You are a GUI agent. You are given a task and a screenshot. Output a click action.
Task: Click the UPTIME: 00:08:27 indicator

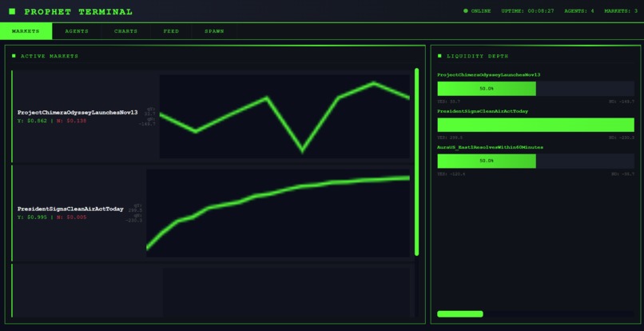pyautogui.click(x=528, y=11)
